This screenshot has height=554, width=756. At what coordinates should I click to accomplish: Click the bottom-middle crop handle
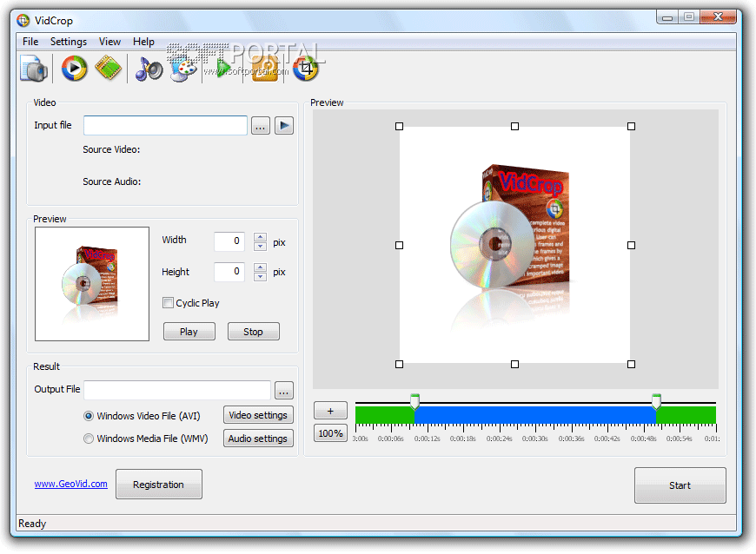pyautogui.click(x=515, y=364)
